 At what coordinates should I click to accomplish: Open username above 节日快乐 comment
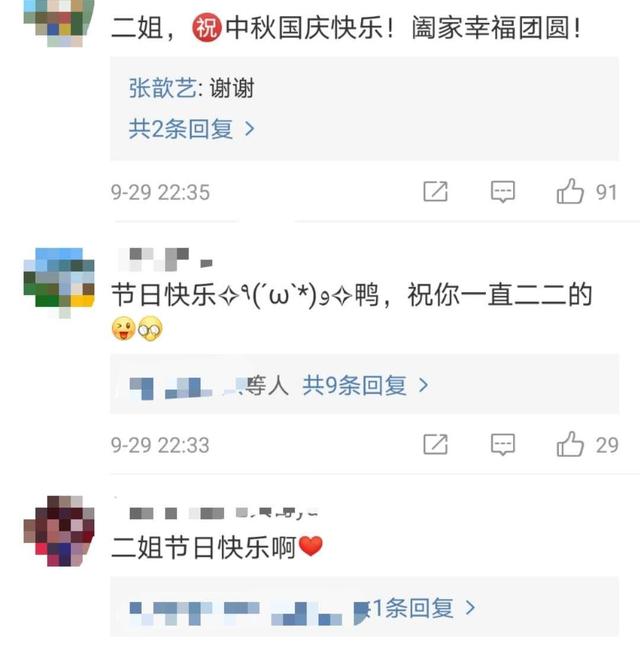click(x=165, y=259)
